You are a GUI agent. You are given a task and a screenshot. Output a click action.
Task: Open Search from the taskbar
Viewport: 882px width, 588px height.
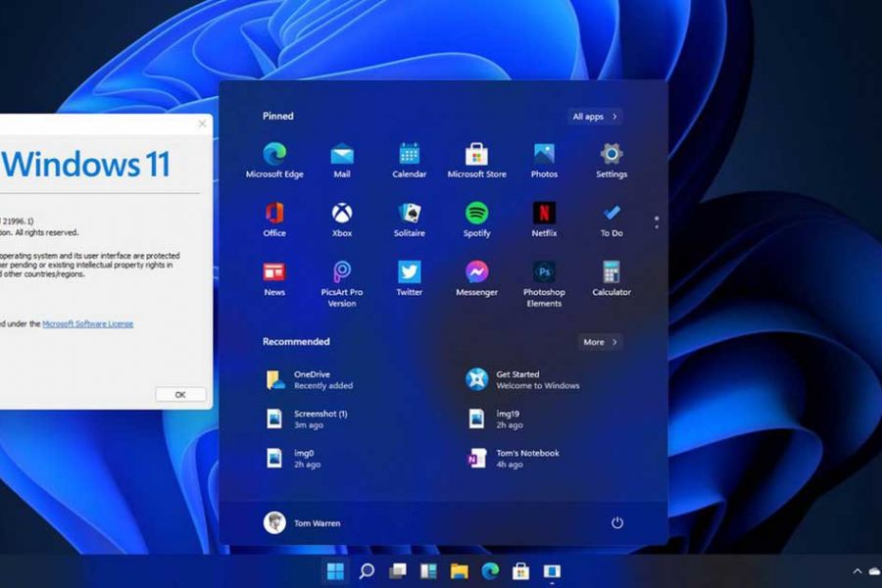pyautogui.click(x=367, y=571)
